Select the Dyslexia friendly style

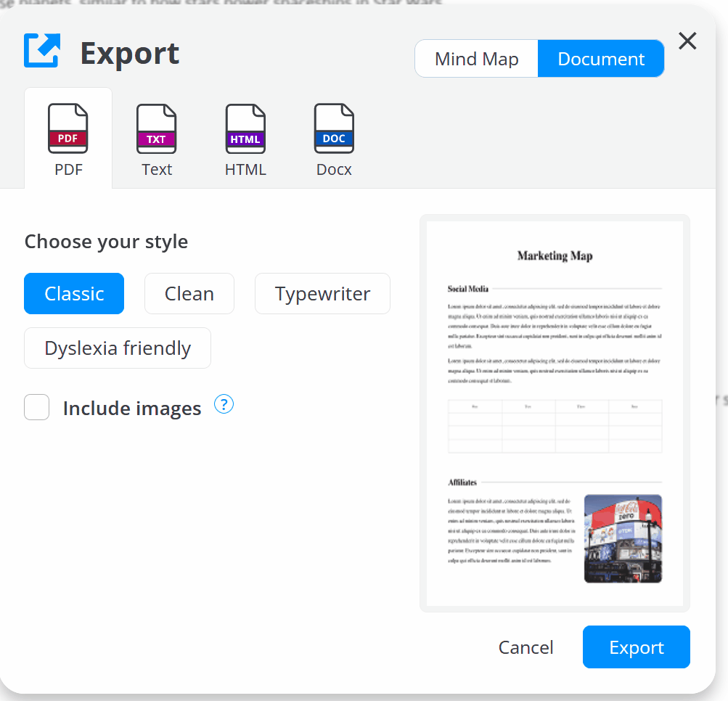pos(117,348)
